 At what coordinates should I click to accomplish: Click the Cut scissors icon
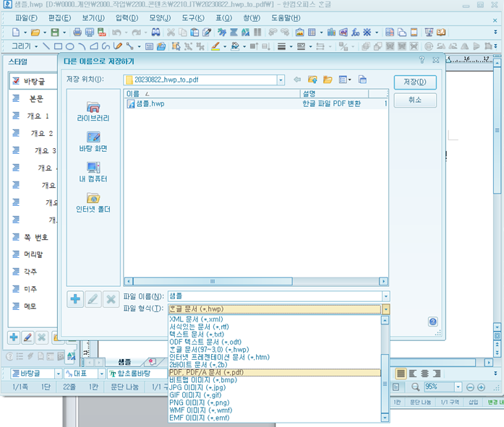171,33
